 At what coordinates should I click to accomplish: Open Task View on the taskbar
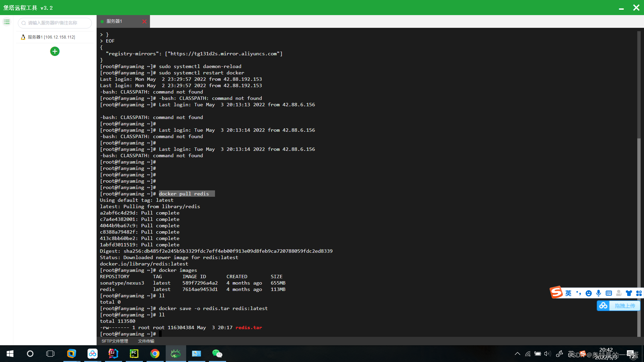point(50,354)
